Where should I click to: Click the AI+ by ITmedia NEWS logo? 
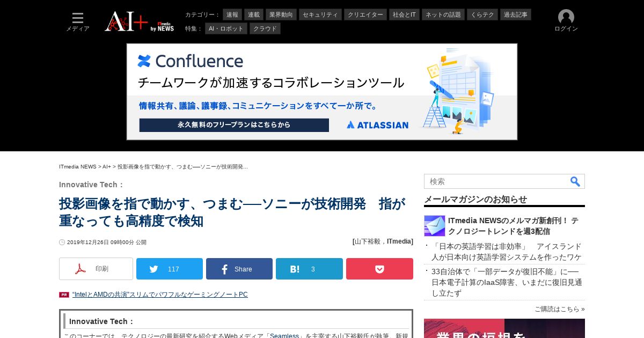(x=140, y=21)
